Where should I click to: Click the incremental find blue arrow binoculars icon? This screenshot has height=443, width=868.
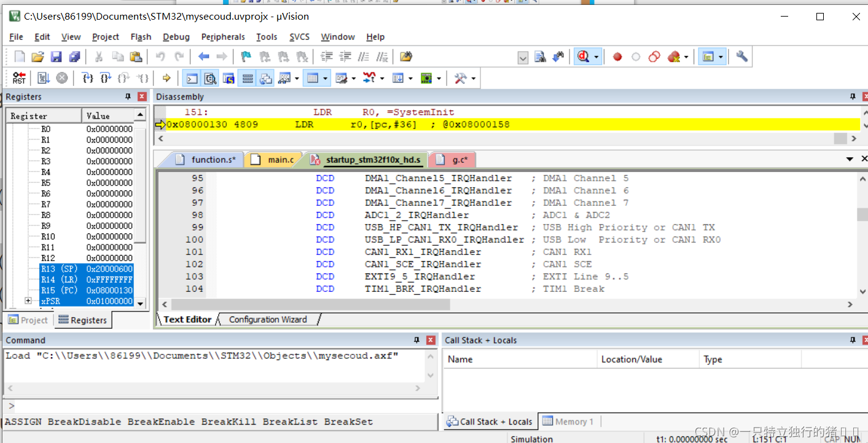click(558, 57)
